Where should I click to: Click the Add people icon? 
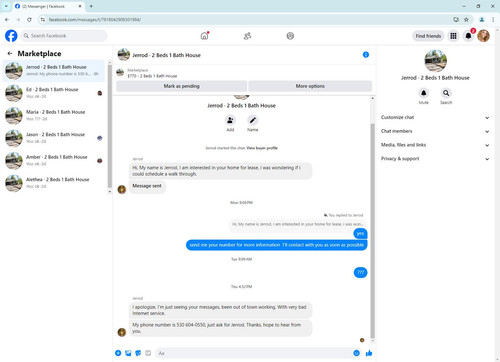(x=230, y=120)
